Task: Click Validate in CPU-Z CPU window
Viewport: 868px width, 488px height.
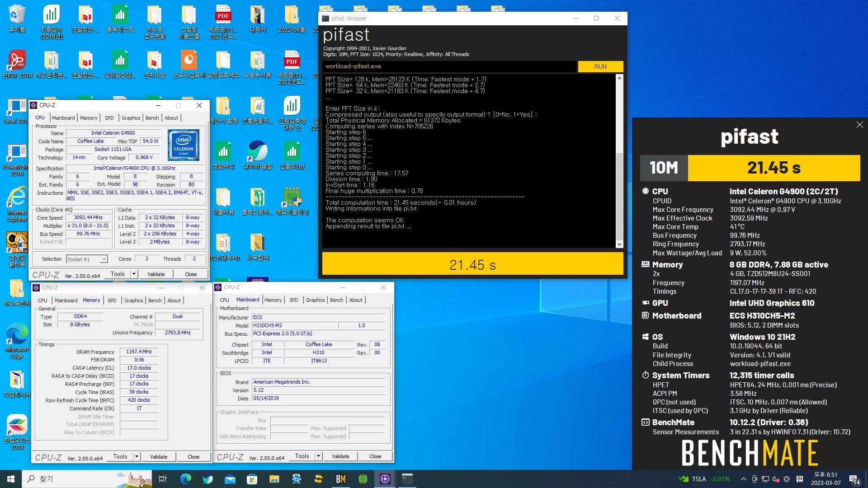Action: [x=156, y=274]
